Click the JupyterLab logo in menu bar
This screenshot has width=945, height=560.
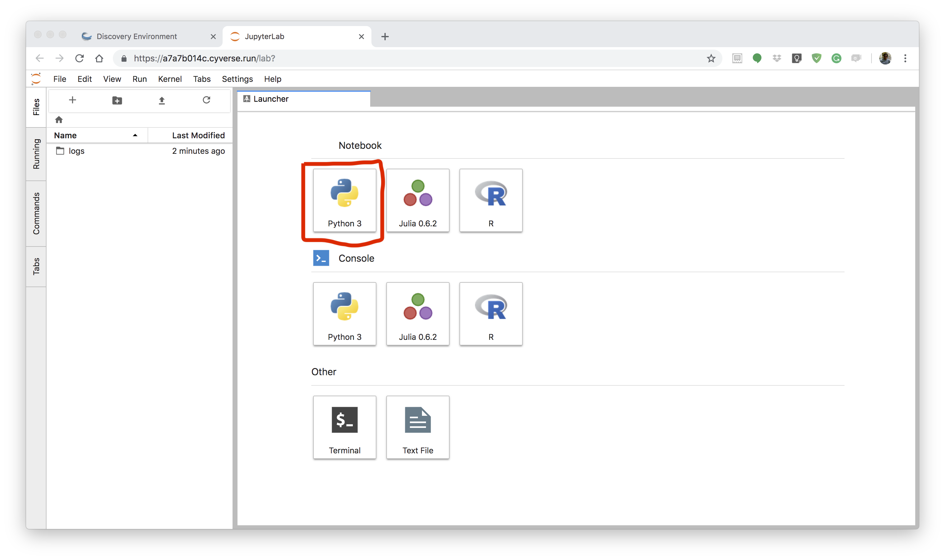[x=36, y=78]
